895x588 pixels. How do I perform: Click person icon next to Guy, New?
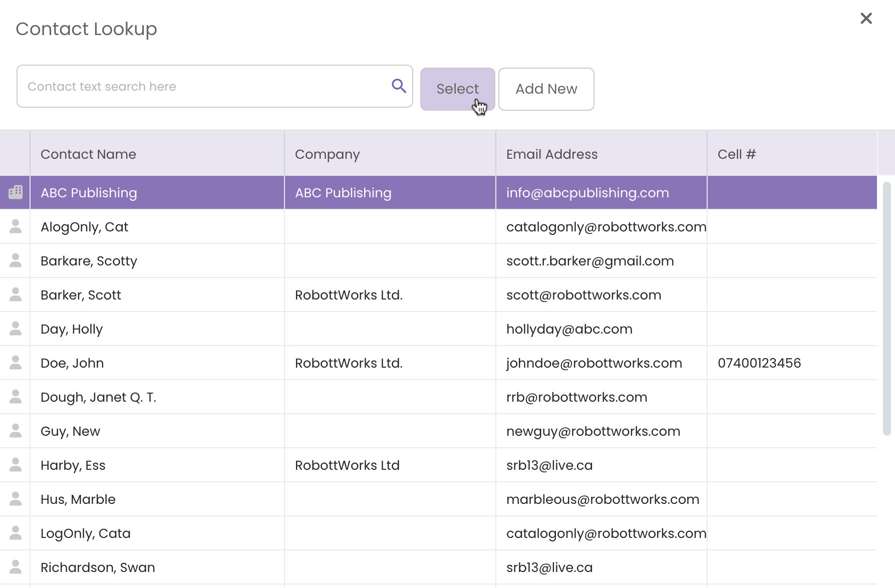(16, 431)
